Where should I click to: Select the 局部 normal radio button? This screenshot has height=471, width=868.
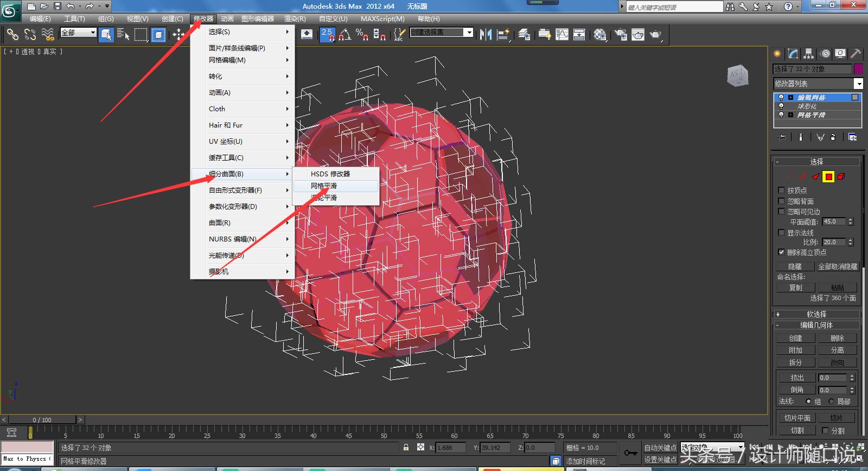831,401
